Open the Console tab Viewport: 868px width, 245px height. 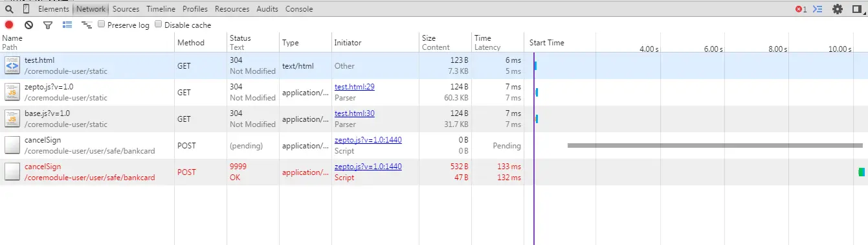299,9
